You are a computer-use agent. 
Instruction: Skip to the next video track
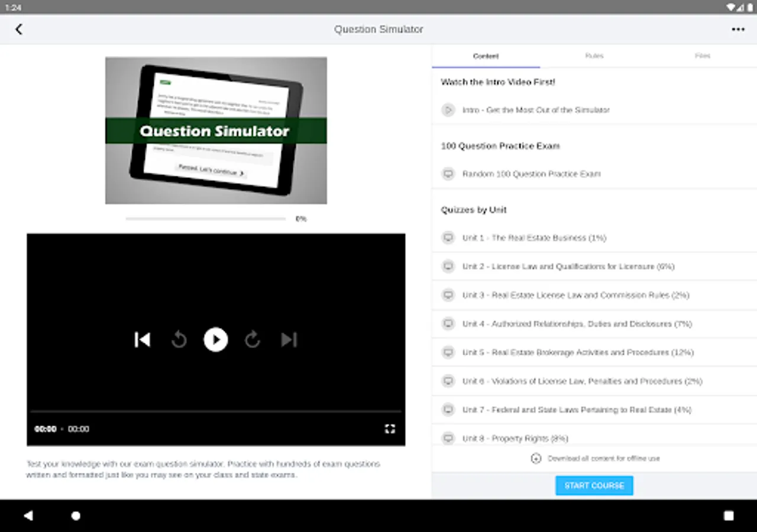(x=289, y=339)
